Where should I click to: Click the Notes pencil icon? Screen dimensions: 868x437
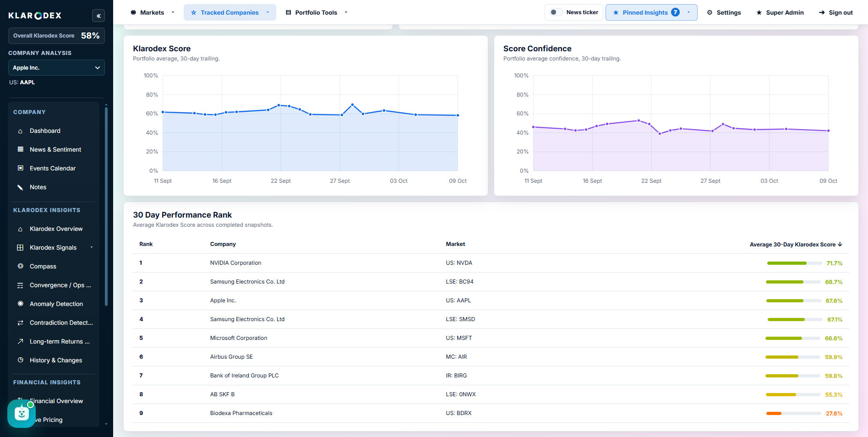(x=20, y=187)
